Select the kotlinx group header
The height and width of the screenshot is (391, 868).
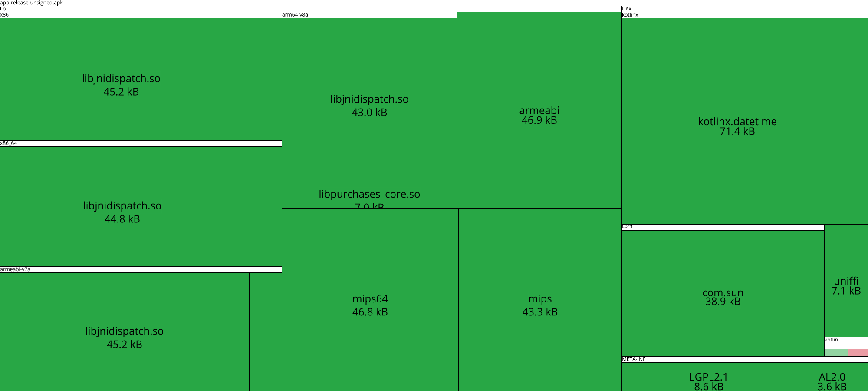pos(745,15)
